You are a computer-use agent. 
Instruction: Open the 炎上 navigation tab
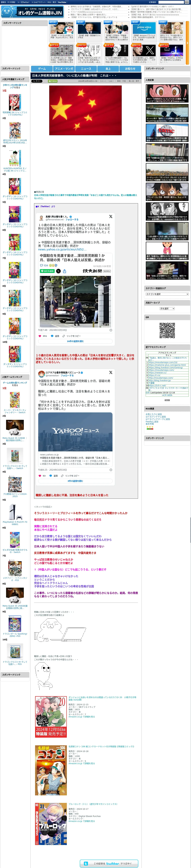[108, 69]
